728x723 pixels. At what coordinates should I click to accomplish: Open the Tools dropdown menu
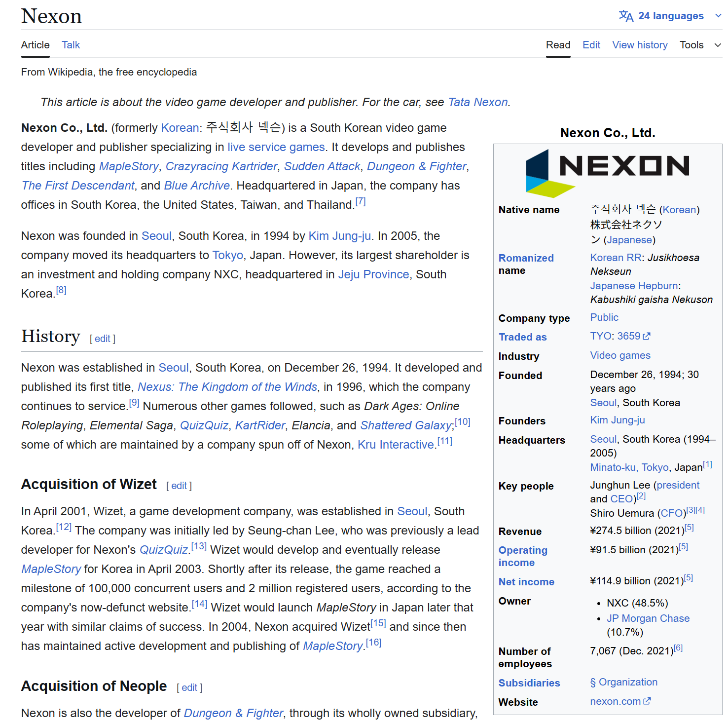pyautogui.click(x=700, y=45)
